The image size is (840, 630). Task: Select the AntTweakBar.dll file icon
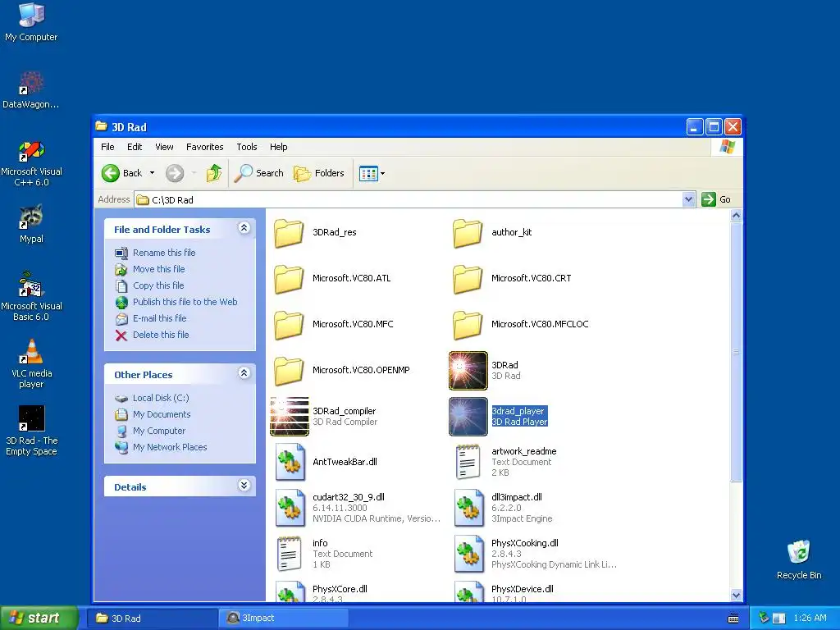click(290, 462)
